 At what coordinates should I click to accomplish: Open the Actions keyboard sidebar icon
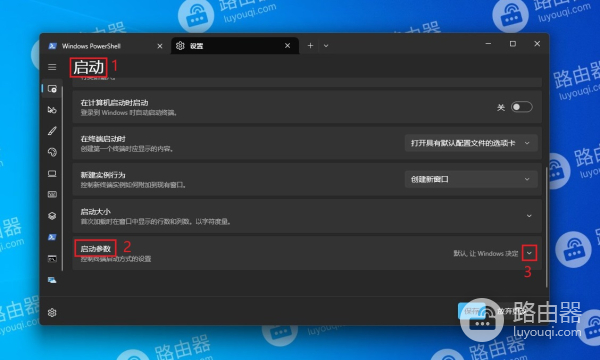(x=52, y=194)
